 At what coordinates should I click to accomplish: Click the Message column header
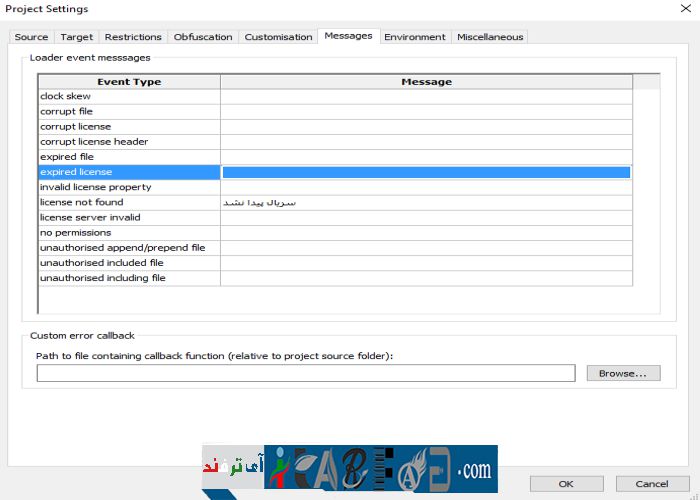(426, 82)
